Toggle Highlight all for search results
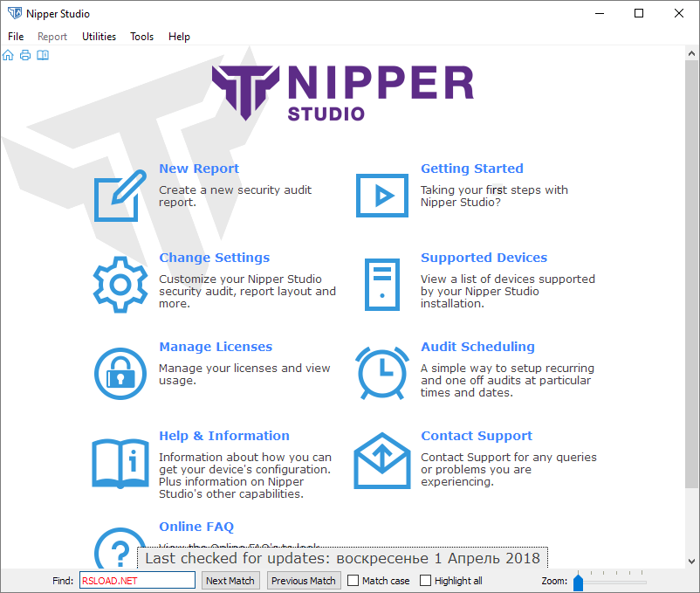Viewport: 700px width, 593px height. click(x=426, y=580)
